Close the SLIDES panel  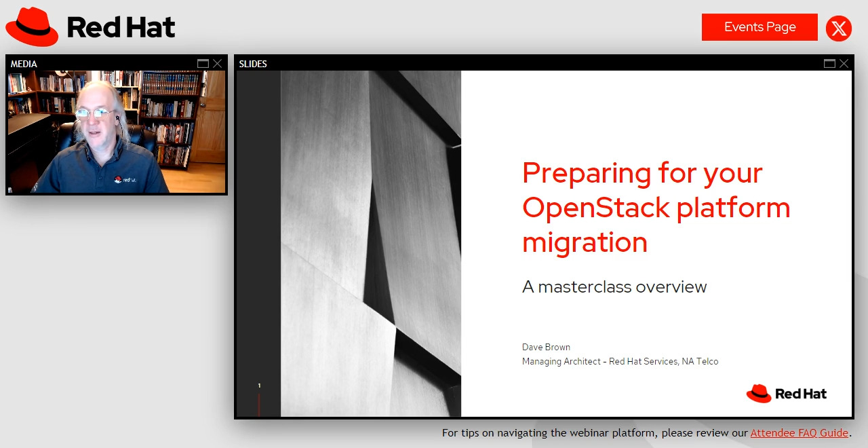point(844,64)
